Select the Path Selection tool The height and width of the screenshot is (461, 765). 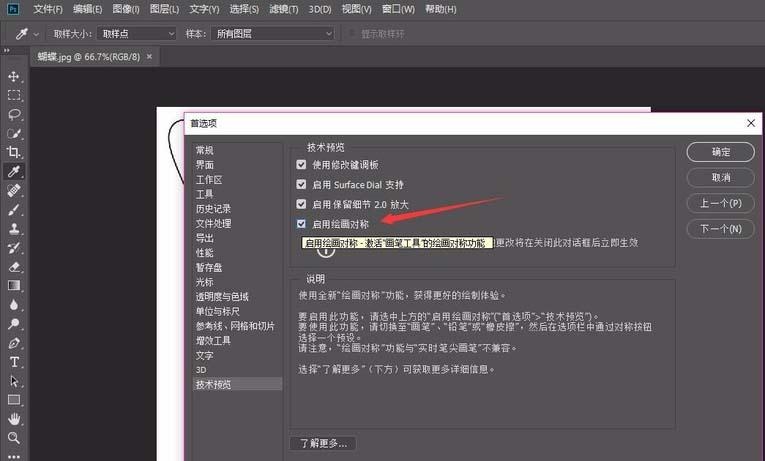(x=14, y=381)
